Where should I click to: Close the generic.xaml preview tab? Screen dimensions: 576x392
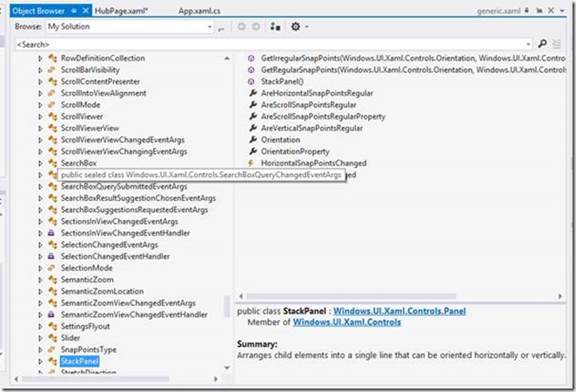pos(551,10)
